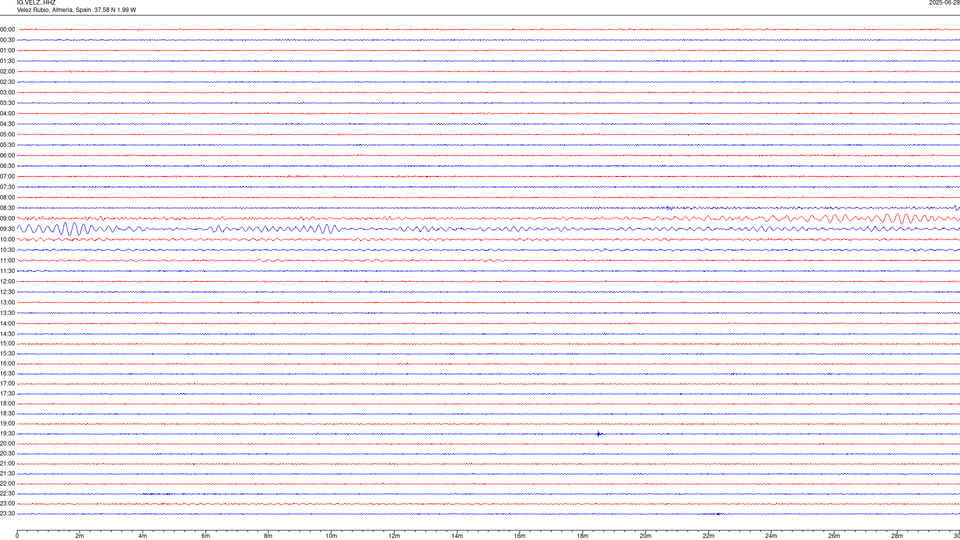Click the 28m tick label on time axis
960x540 pixels.
pyautogui.click(x=897, y=536)
